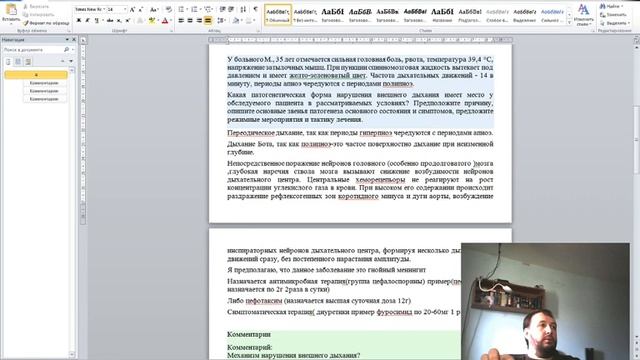Click the ruler tab selector icon
640x360 pixels.
coord(83,40)
